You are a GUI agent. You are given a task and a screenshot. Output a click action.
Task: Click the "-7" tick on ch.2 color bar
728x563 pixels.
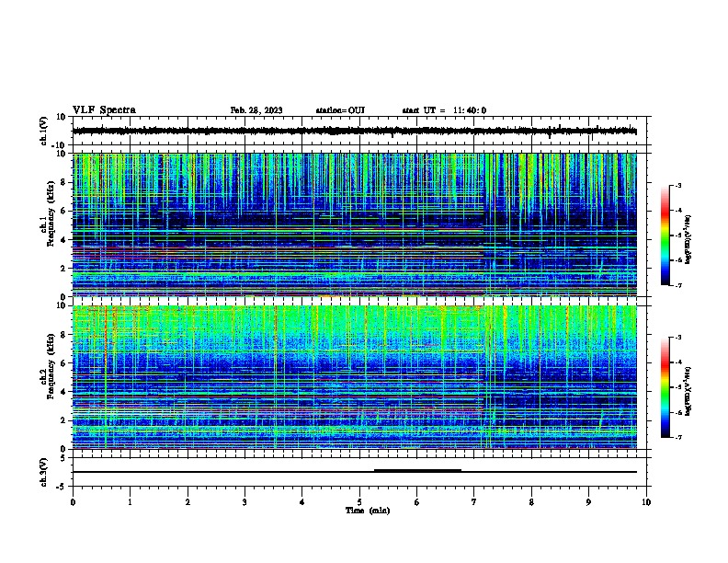click(x=678, y=437)
